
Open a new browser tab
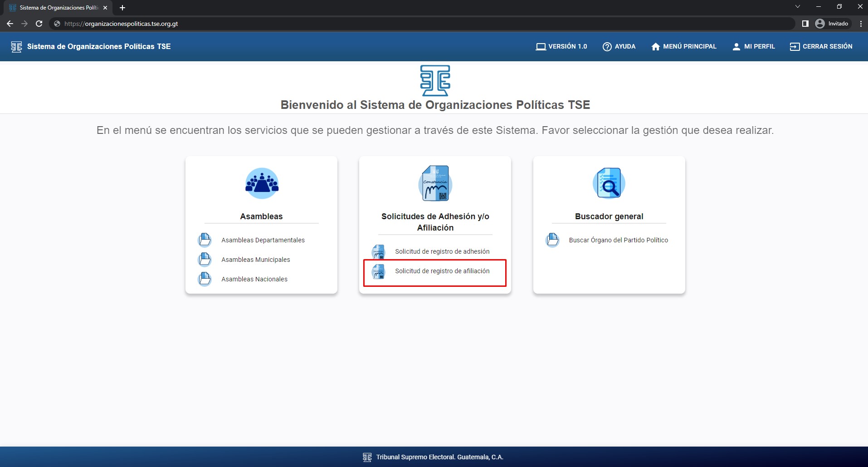pos(122,8)
